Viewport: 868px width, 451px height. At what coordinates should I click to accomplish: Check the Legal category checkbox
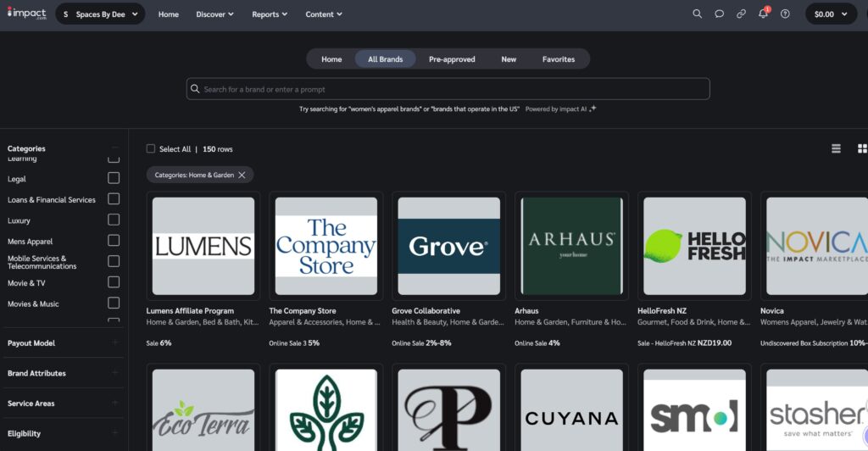(114, 178)
